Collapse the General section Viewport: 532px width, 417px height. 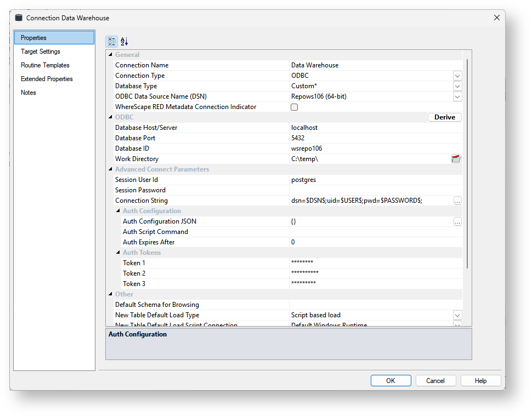(x=110, y=54)
